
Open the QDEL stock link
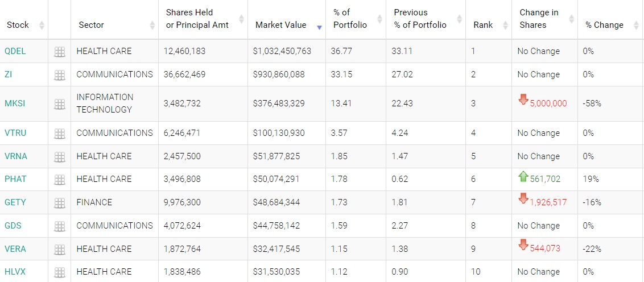tap(15, 51)
